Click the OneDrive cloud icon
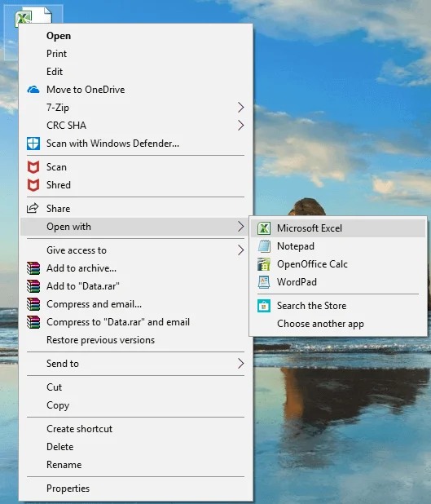 pyautogui.click(x=33, y=90)
